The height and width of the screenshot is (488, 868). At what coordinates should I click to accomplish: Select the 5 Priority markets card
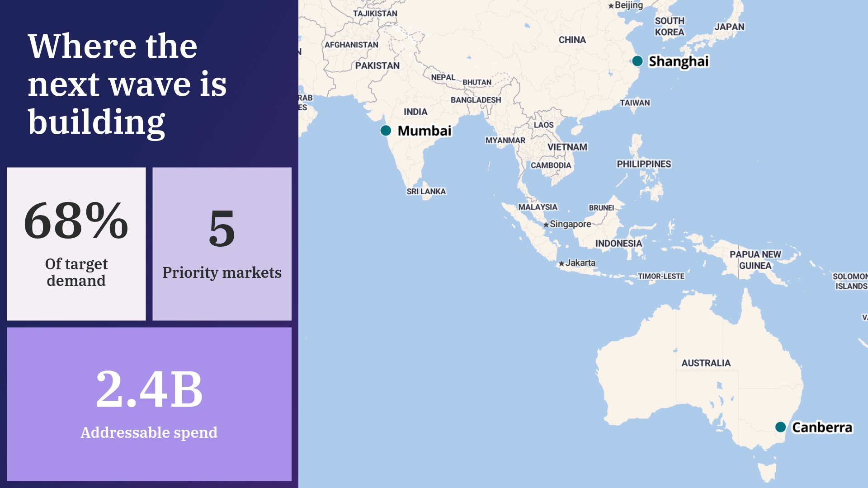click(222, 244)
